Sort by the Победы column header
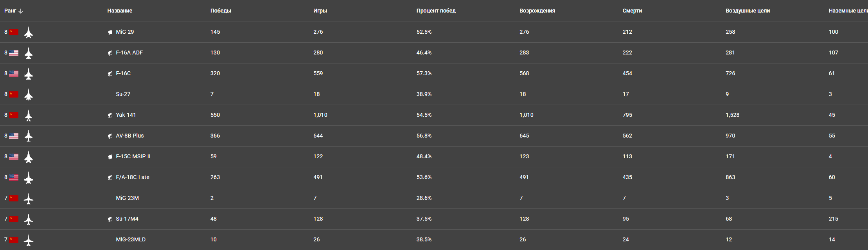868x250 pixels. pyautogui.click(x=221, y=11)
